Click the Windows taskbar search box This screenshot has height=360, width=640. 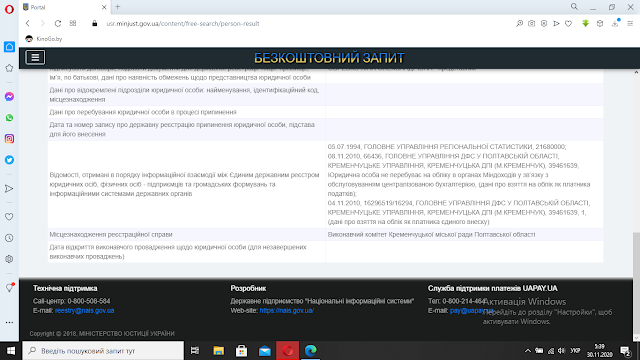click(103, 351)
